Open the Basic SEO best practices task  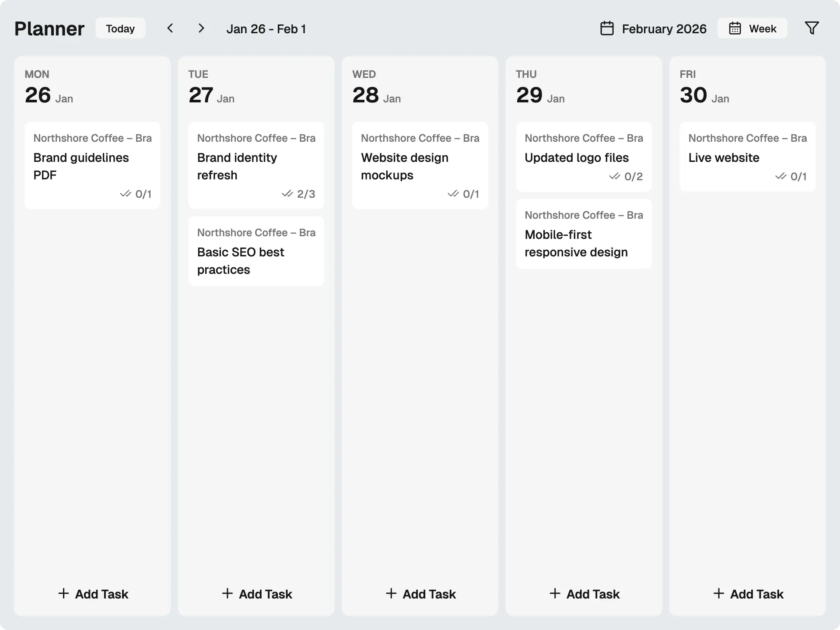256,251
